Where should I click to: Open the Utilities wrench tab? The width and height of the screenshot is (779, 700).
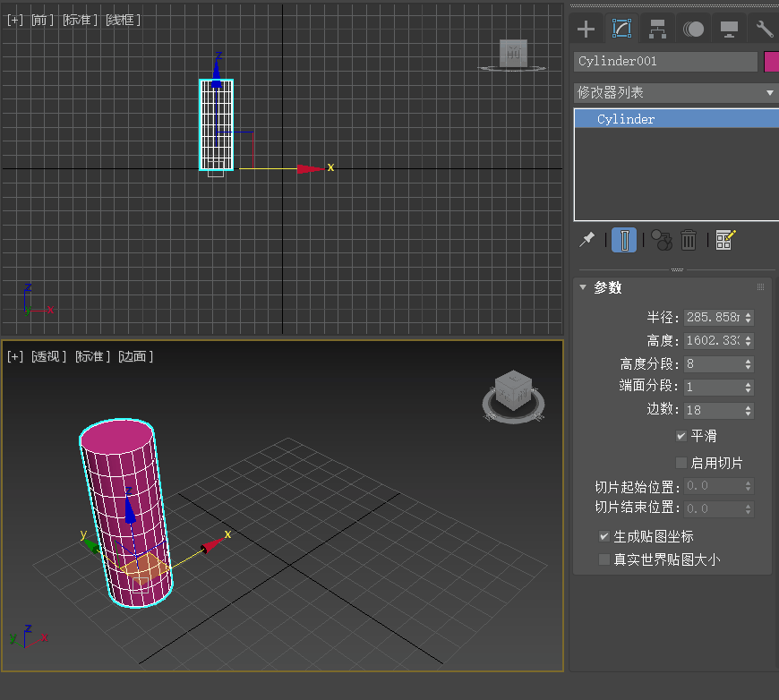coord(764,29)
